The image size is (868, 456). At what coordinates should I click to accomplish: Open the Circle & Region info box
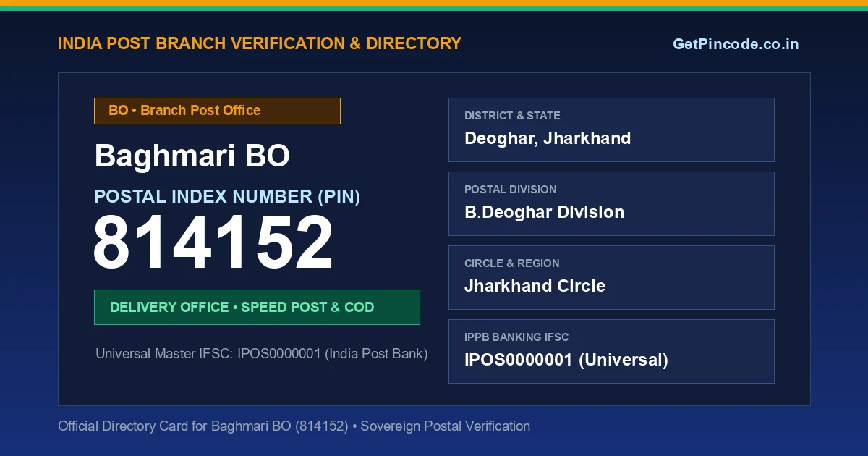click(x=611, y=277)
